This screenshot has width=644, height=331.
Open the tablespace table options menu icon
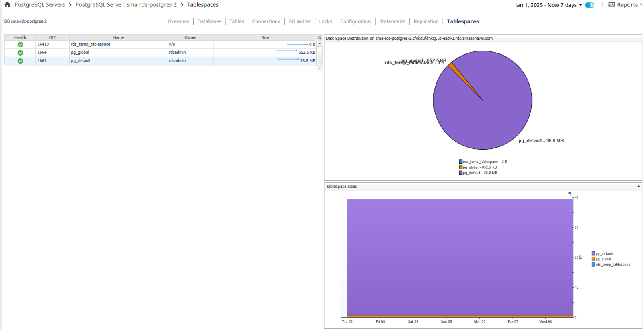(x=320, y=37)
